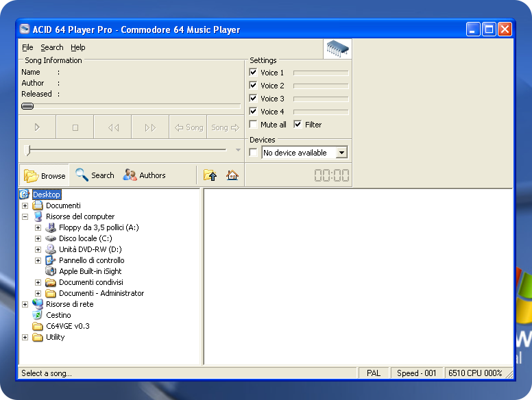
Task: Click Pannello di controllo icon
Action: tap(51, 260)
